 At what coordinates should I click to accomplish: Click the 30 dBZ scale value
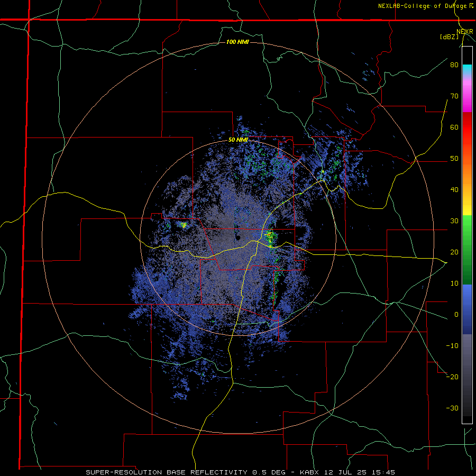tap(454, 221)
